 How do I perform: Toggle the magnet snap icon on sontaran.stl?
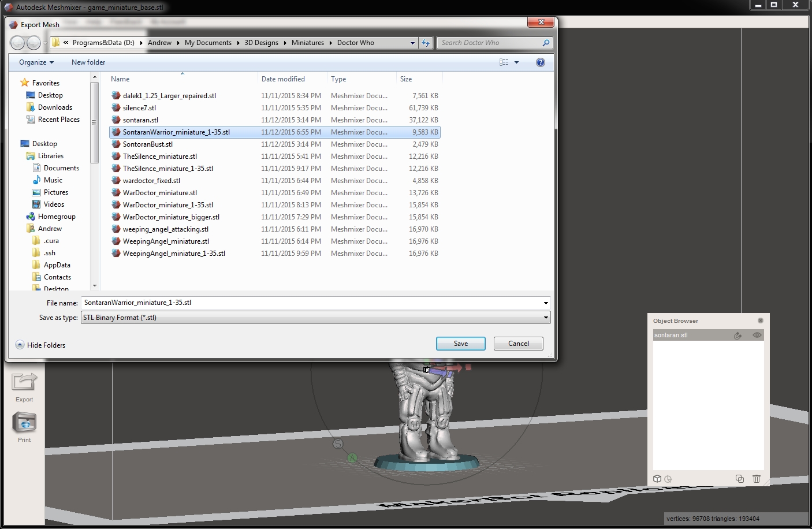[737, 335]
